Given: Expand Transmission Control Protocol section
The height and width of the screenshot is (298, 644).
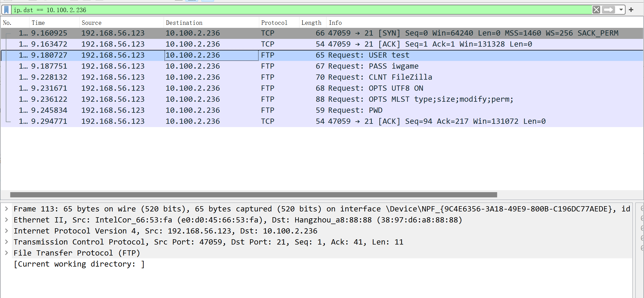Looking at the screenshot, I should coord(6,242).
